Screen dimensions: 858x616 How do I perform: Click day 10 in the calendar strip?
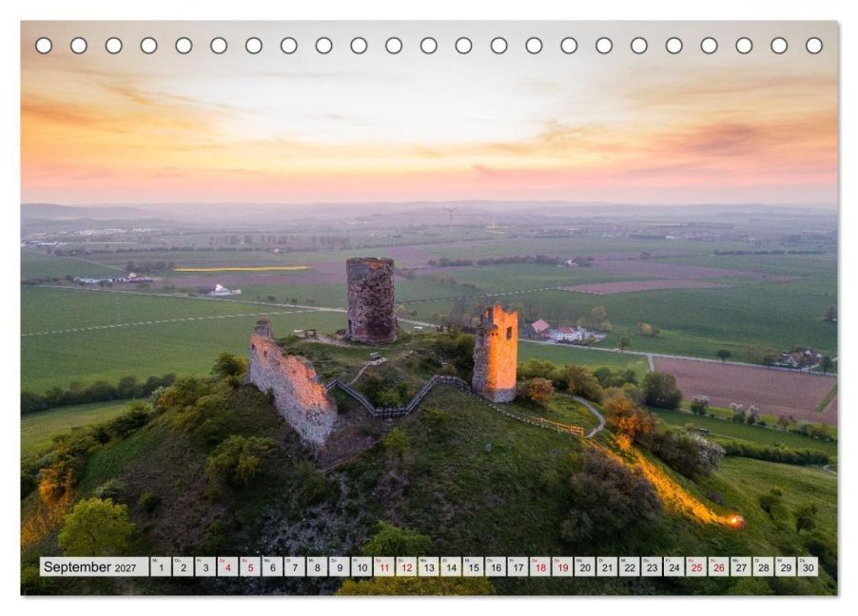[x=361, y=567]
